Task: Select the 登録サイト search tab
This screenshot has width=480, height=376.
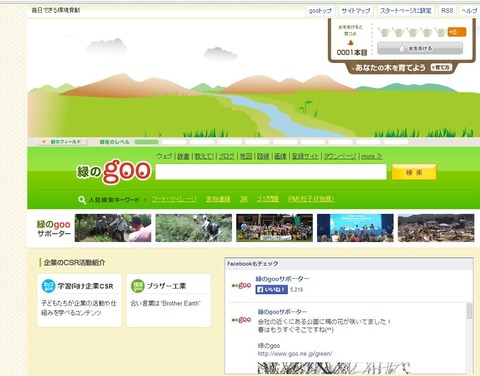Action: pos(305,156)
